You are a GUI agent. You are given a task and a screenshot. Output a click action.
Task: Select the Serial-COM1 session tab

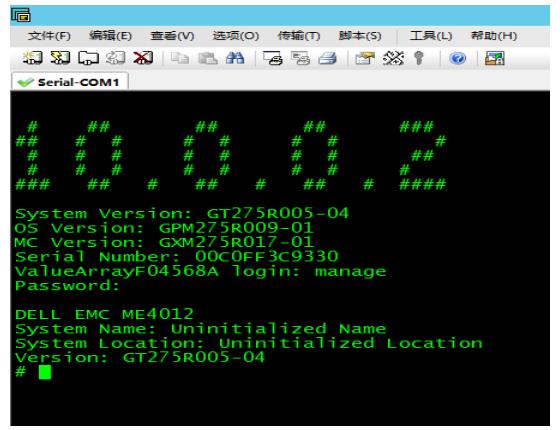70,82
